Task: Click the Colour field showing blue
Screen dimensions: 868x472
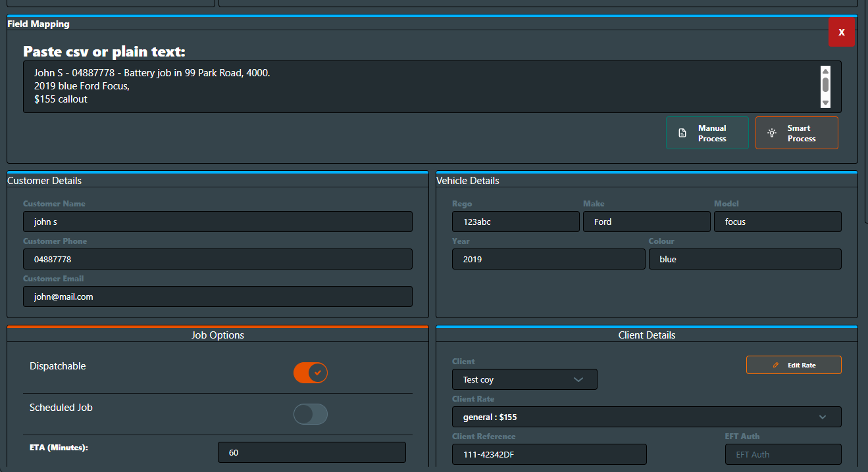Action: coord(744,259)
